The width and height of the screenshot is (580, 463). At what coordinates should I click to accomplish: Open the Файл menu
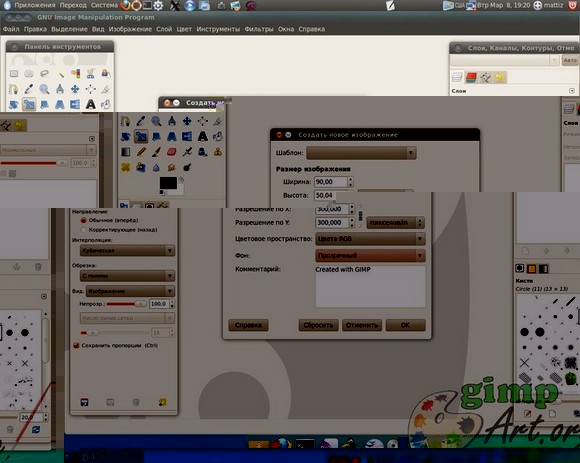click(11, 29)
